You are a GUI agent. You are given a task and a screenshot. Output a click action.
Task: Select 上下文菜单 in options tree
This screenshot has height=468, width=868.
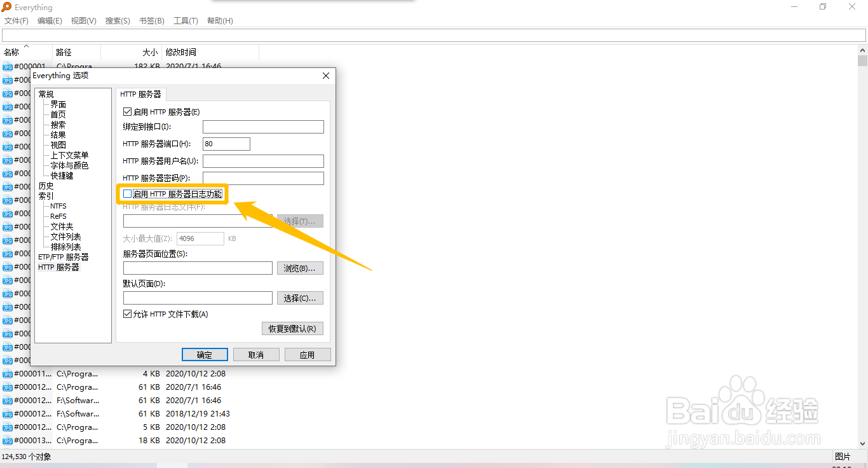[69, 155]
